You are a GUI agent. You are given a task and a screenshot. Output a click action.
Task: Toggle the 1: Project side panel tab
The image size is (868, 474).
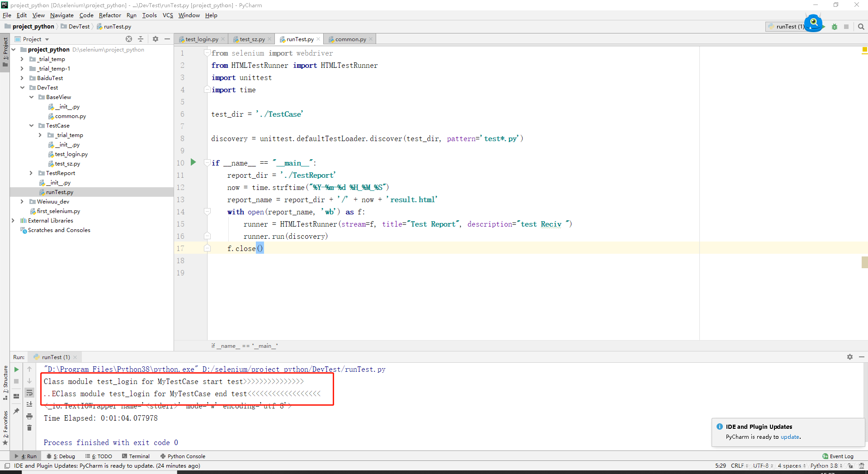tap(5, 52)
